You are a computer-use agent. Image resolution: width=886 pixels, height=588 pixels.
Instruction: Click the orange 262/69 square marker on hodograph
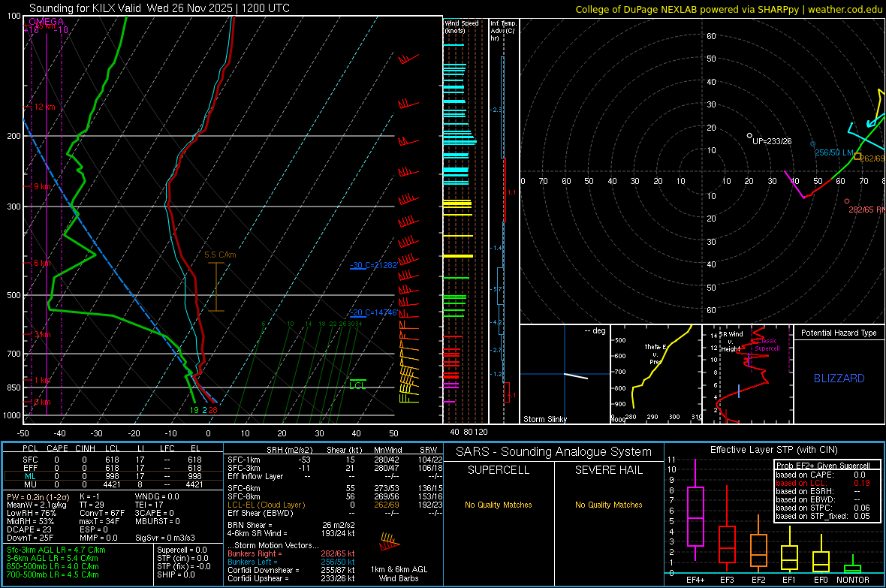[x=857, y=156]
